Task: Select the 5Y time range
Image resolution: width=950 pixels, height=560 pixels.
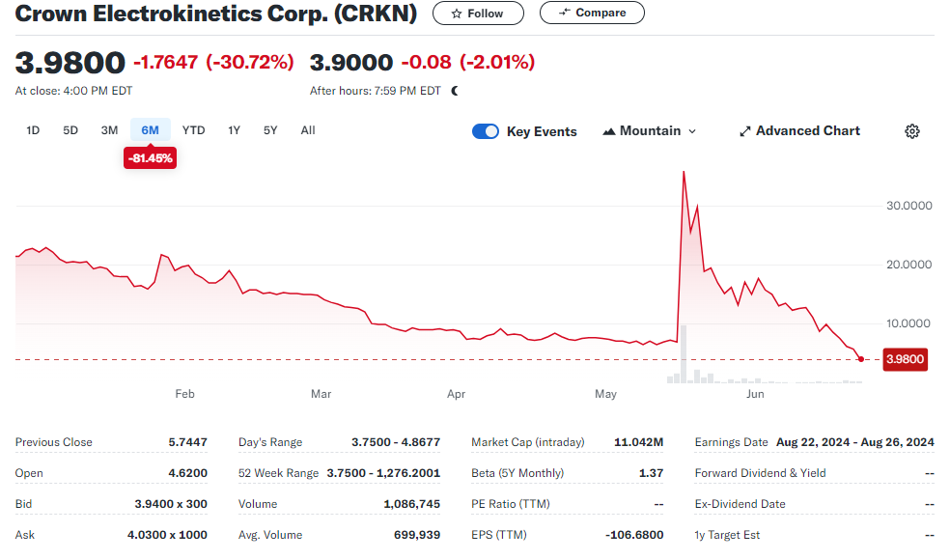Action: pyautogui.click(x=270, y=130)
